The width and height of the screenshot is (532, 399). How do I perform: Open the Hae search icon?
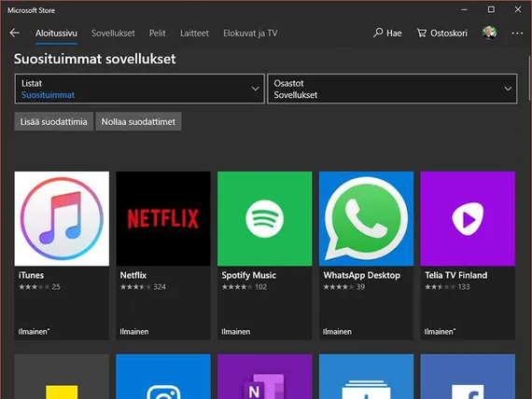378,33
